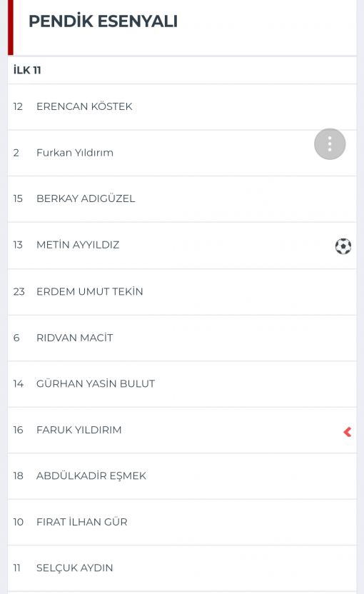Select RIDVAN MACİT player row
This screenshot has height=594, width=364.
182,338
